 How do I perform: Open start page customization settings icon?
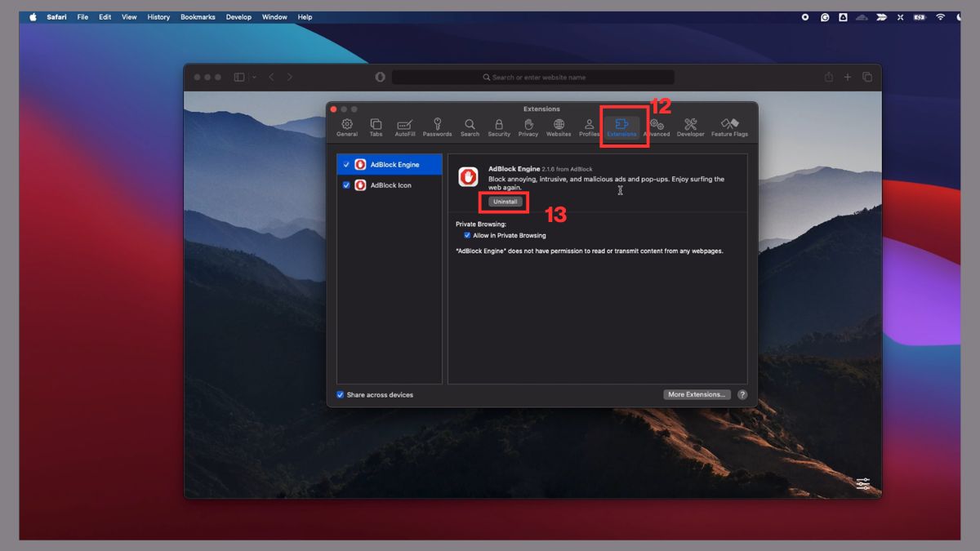coord(863,484)
